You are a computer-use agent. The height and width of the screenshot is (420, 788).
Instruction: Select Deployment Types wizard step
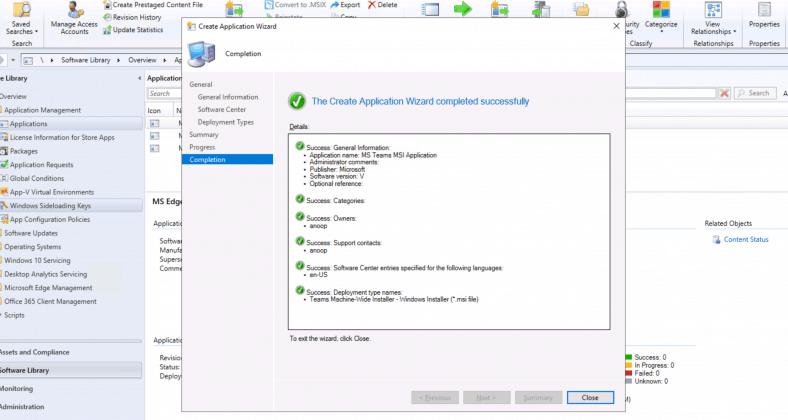[226, 122]
